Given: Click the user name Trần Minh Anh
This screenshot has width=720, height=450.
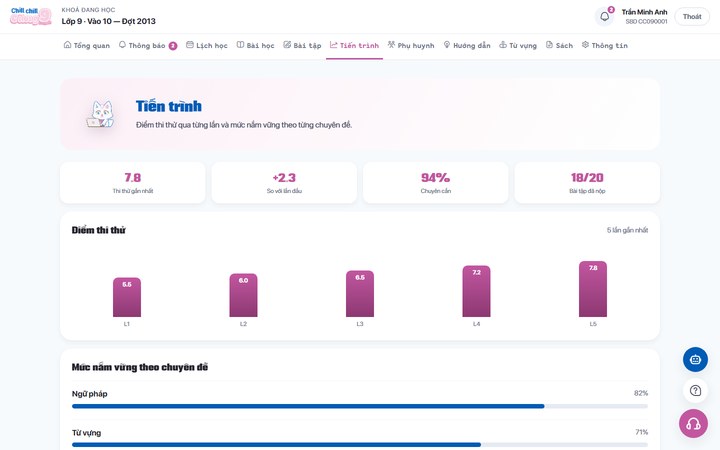Looking at the screenshot, I should 644,12.
